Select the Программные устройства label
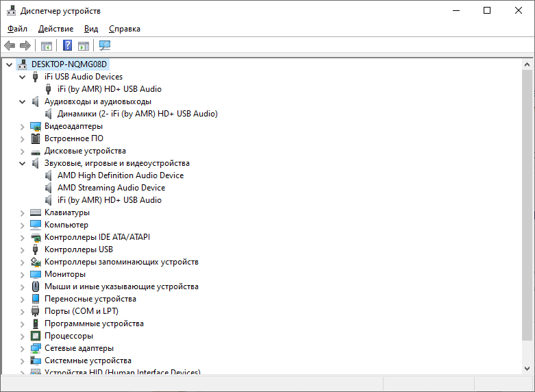This screenshot has height=392, width=535. tap(94, 323)
